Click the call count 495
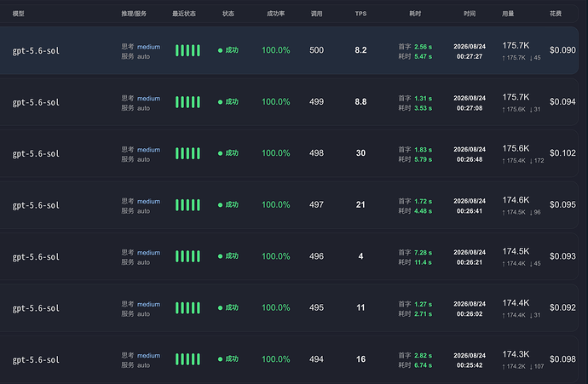This screenshot has height=384, width=588. coord(316,307)
